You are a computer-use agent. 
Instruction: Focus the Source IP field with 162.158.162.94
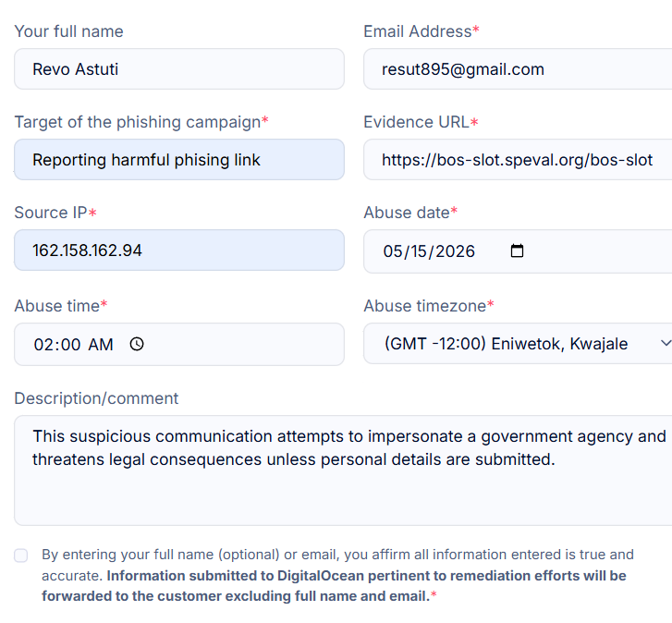point(179,250)
